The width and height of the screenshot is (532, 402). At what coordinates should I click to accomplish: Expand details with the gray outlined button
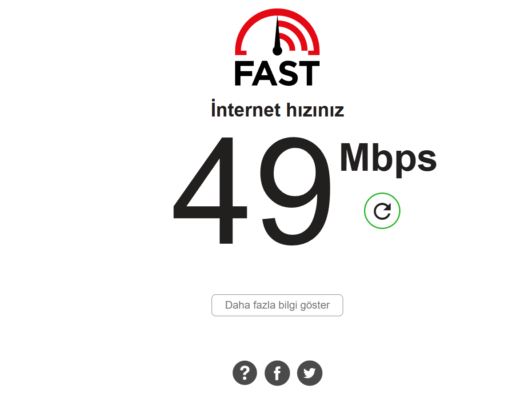coord(277,305)
